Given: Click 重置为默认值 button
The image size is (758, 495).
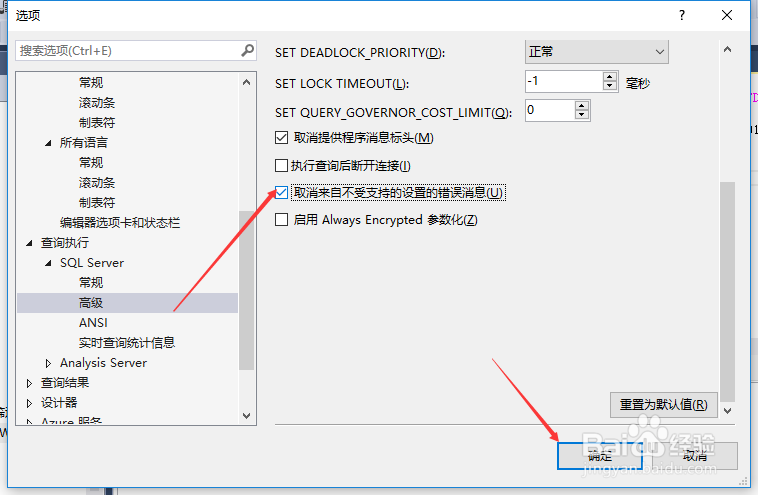Looking at the screenshot, I should pos(664,405).
